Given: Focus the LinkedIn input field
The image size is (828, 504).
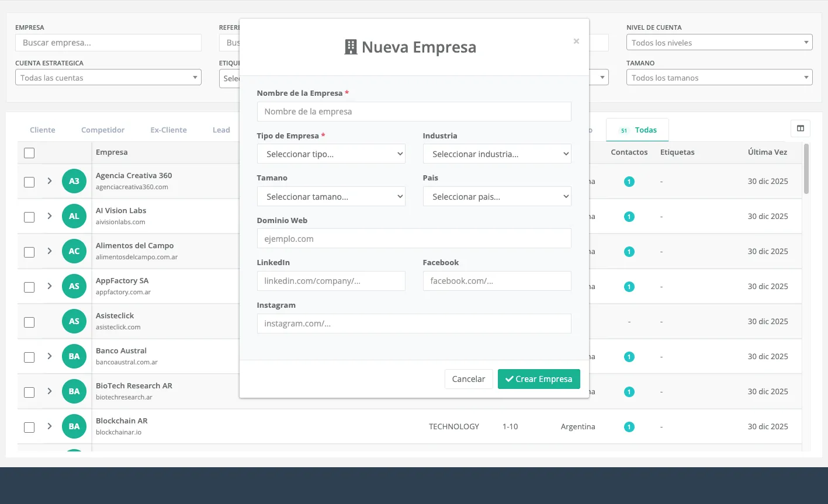Looking at the screenshot, I should click(331, 281).
